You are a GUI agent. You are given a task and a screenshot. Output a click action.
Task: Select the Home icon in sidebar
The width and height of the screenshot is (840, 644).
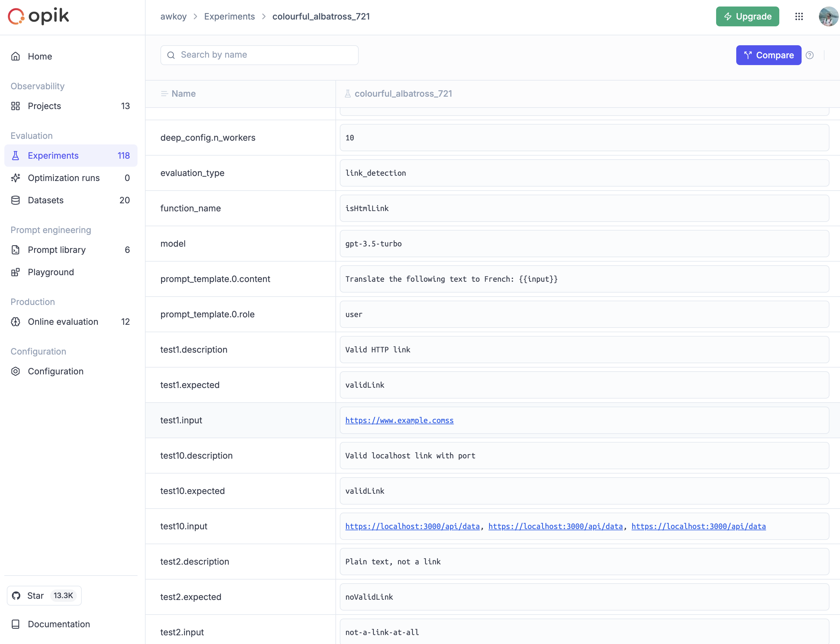[15, 56]
